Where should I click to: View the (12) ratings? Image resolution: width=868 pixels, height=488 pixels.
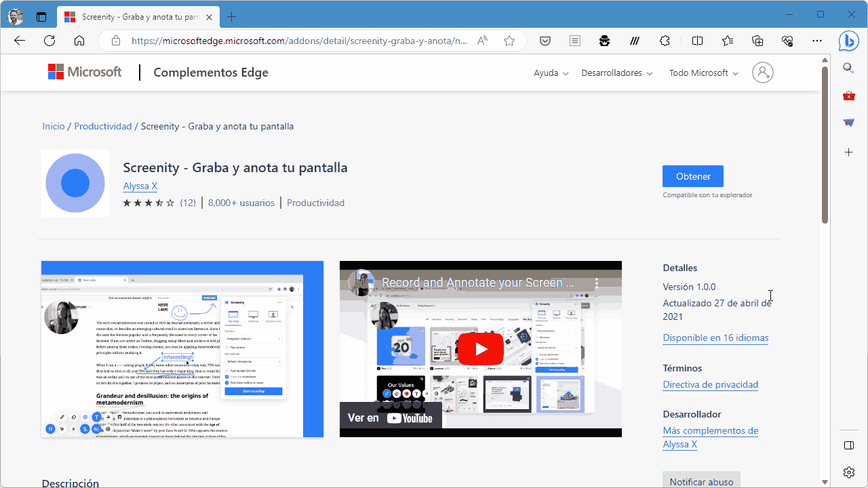click(x=188, y=203)
